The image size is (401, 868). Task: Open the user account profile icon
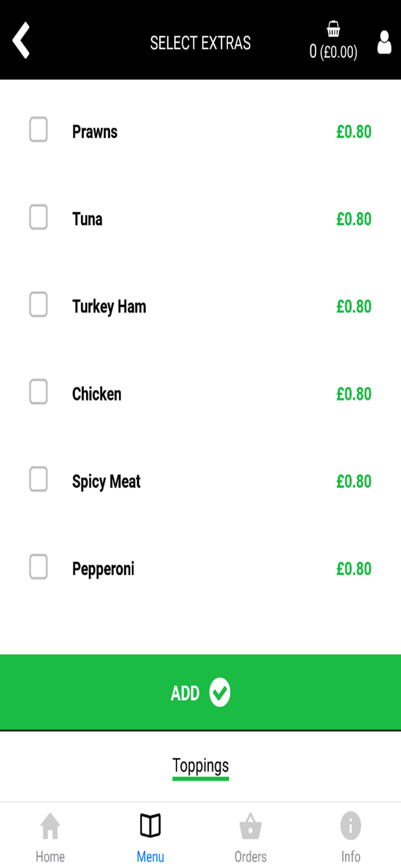click(x=384, y=42)
